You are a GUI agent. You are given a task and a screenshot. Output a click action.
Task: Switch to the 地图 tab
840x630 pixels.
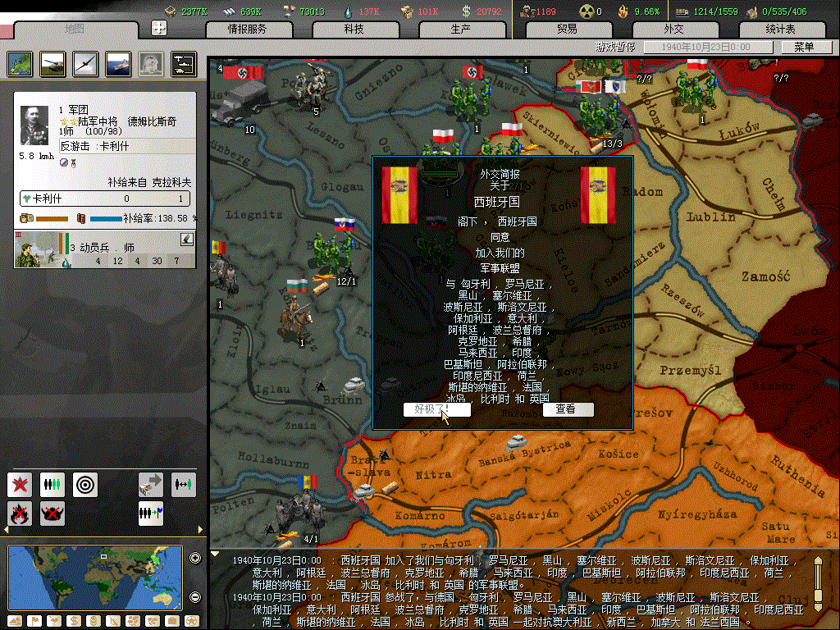click(75, 29)
